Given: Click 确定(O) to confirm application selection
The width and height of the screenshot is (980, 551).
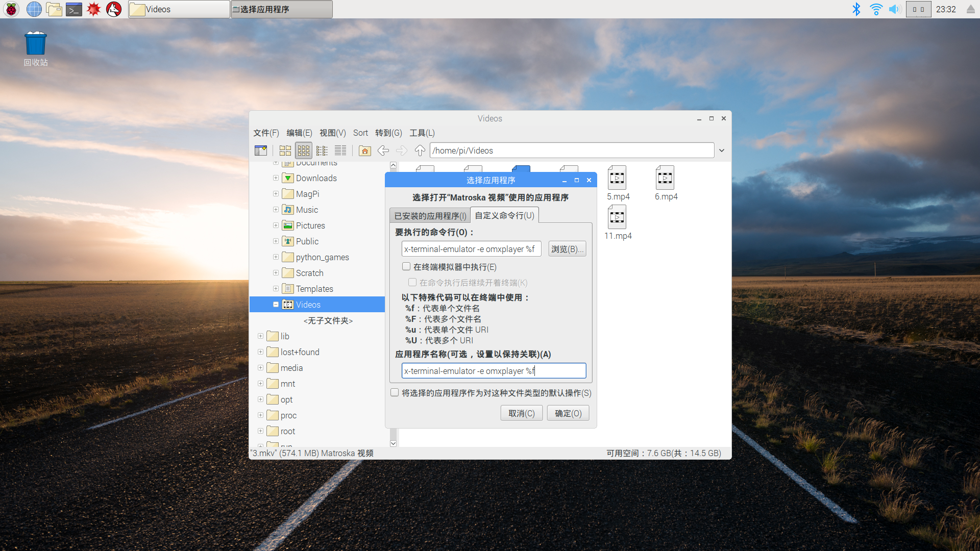Looking at the screenshot, I should point(568,413).
